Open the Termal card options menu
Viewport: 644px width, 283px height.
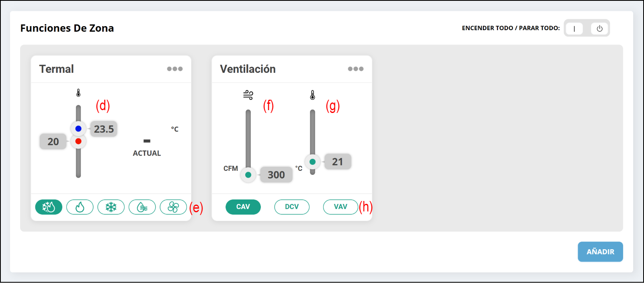[x=175, y=69]
